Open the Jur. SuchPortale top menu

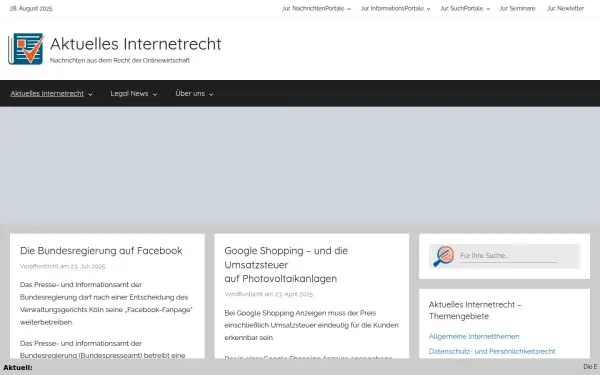[x=461, y=8]
